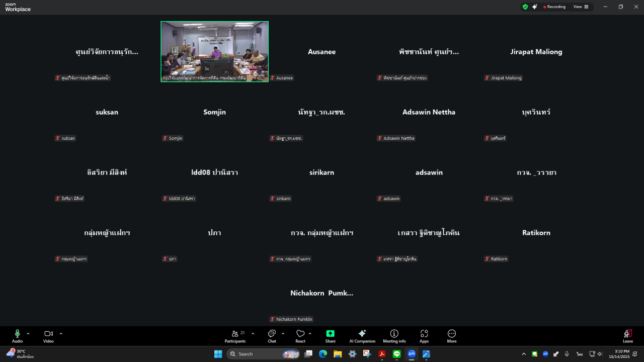
Task: Expand video settings chevron
Action: pos(61,333)
